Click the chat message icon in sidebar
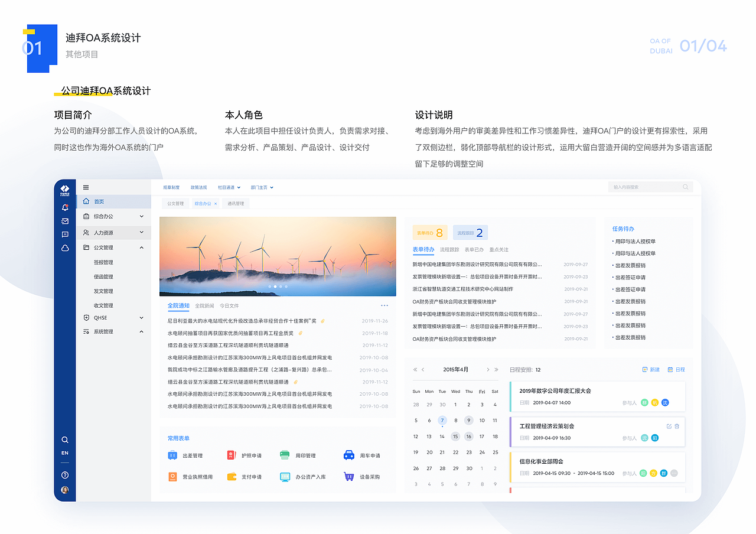The image size is (756, 534). coord(65,235)
